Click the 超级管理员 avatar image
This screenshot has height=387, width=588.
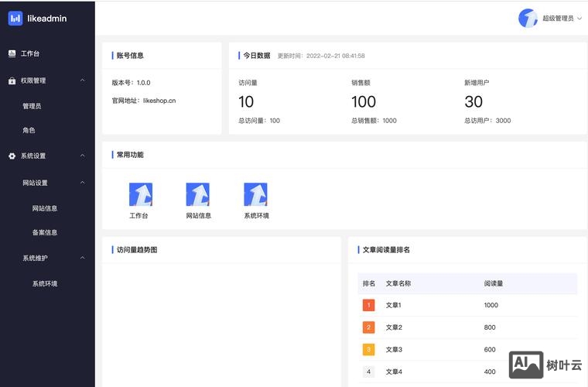pyautogui.click(x=528, y=18)
